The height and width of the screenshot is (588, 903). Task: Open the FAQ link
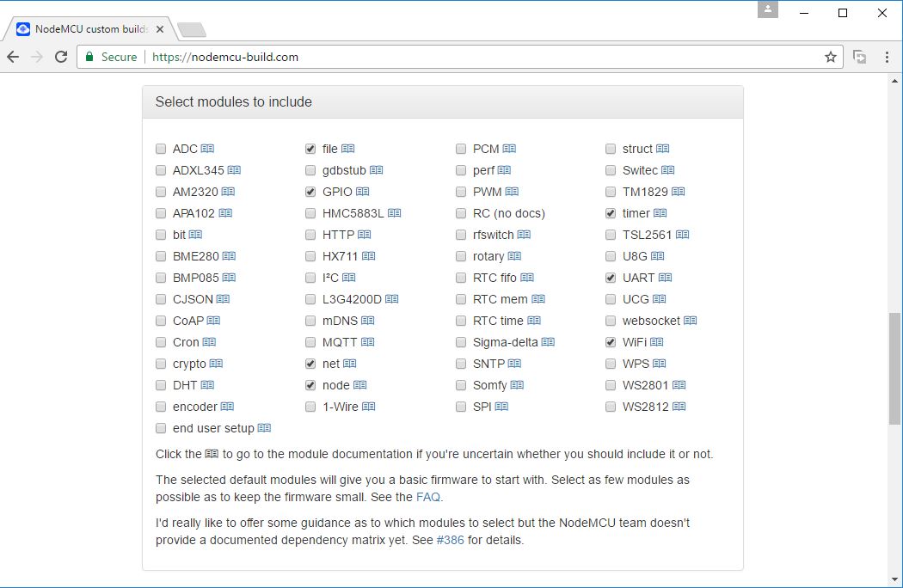tap(428, 497)
